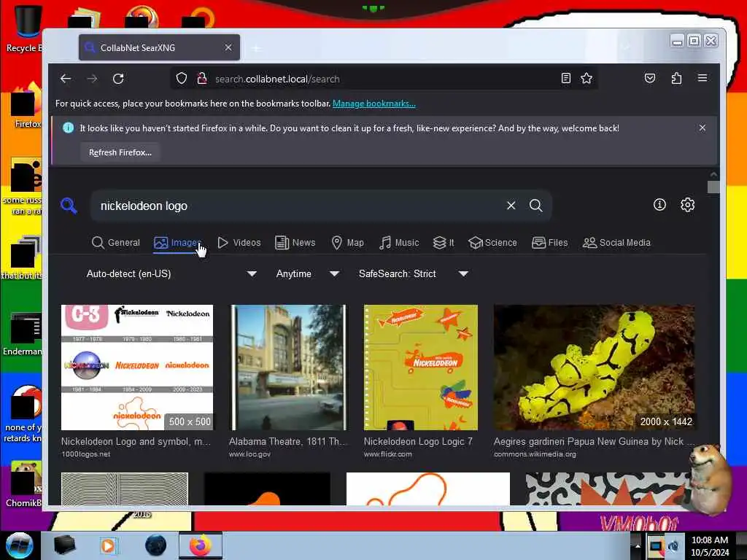The height and width of the screenshot is (560, 747).
Task: Click the SearXNG magnifier logo
Action: point(69,206)
